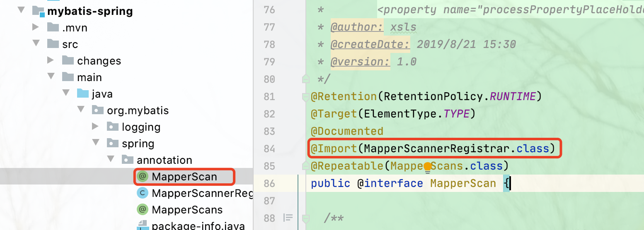644x230 pixels.
Task: Collapse the mybatis-spring project node
Action: click(21, 11)
